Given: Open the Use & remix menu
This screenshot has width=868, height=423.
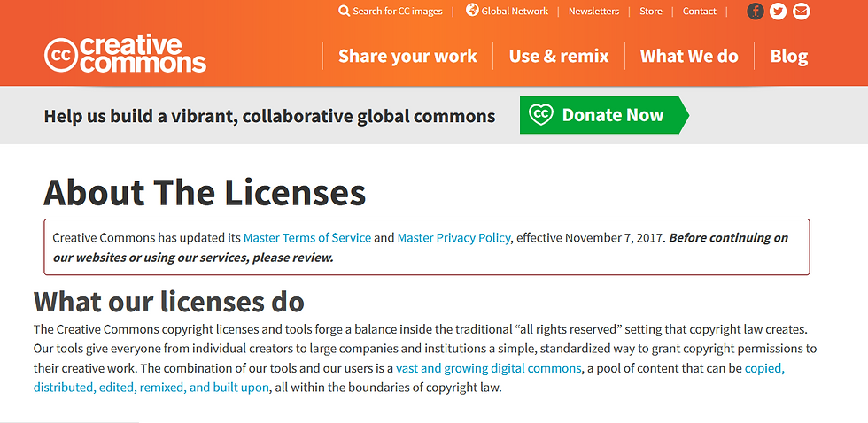Looking at the screenshot, I should [559, 56].
